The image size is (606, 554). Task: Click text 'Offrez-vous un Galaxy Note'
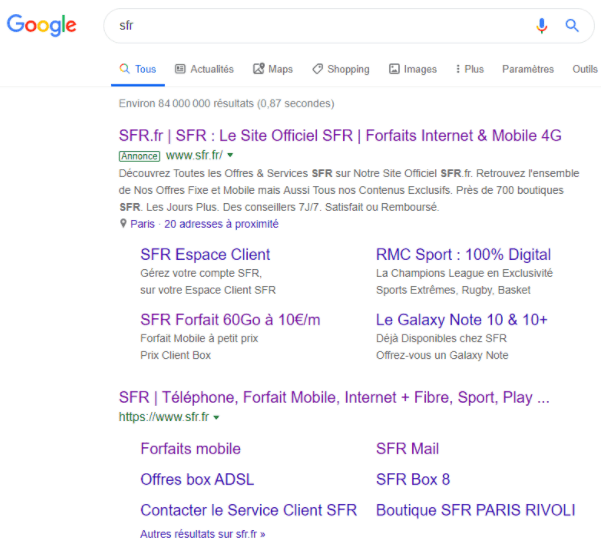442,355
